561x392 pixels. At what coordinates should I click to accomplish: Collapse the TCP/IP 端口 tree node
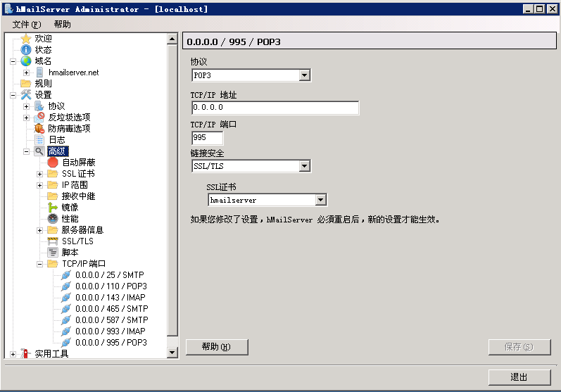click(x=40, y=264)
